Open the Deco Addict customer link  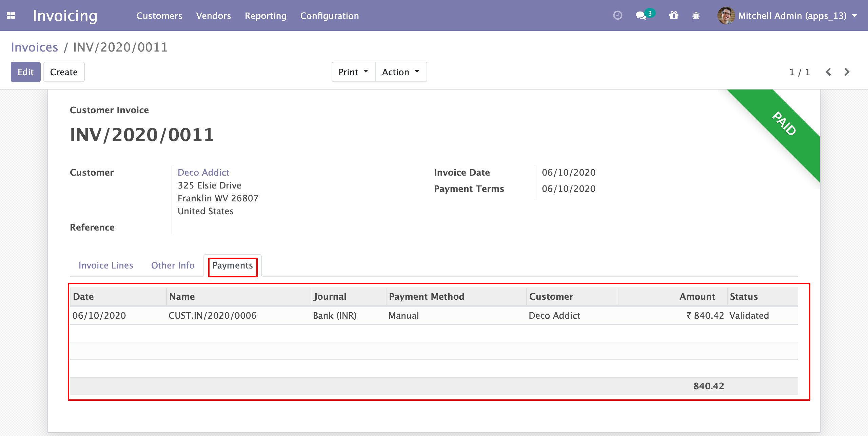(203, 172)
